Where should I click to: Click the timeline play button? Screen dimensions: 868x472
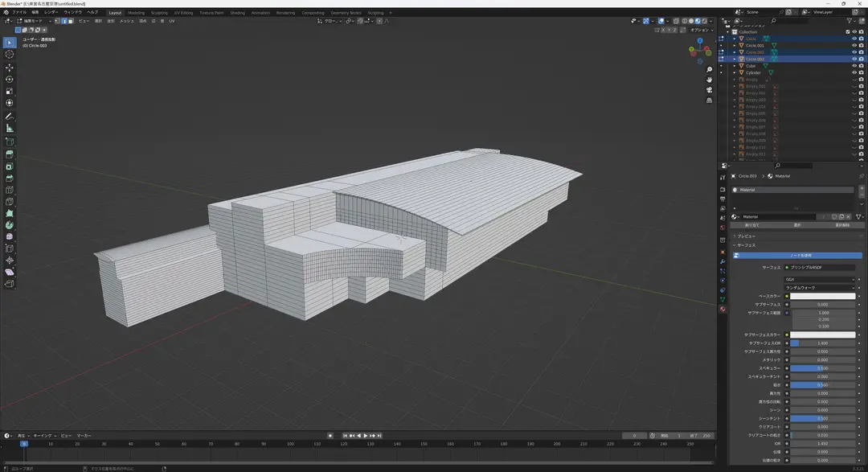tap(366, 436)
